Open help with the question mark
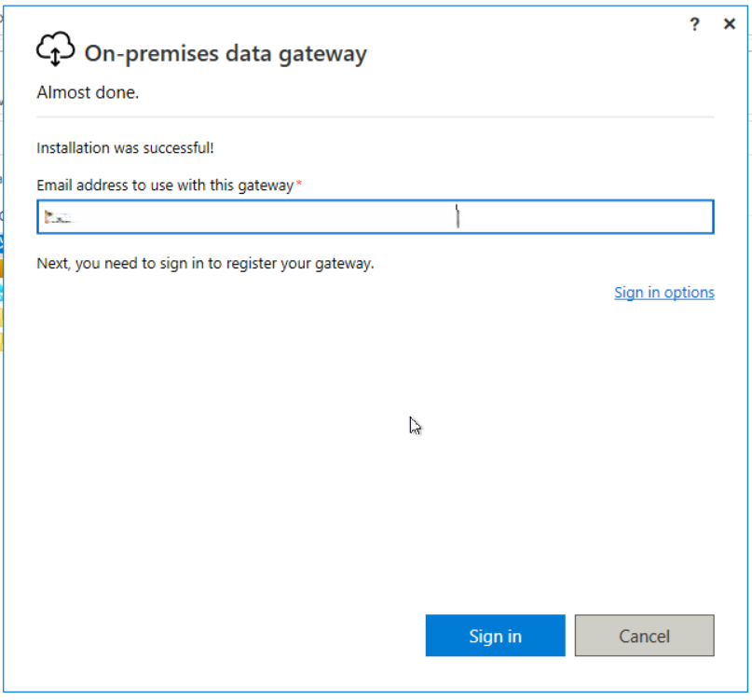 tap(694, 25)
